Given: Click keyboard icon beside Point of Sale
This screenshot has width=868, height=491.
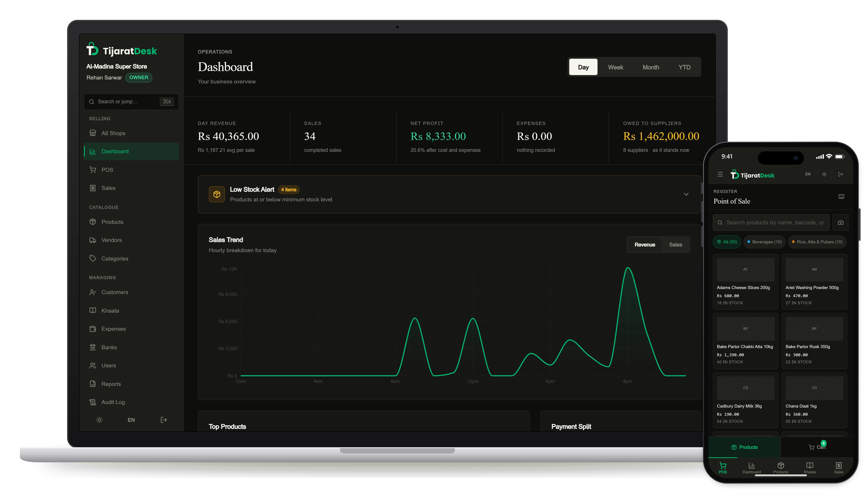Looking at the screenshot, I should 841,197.
